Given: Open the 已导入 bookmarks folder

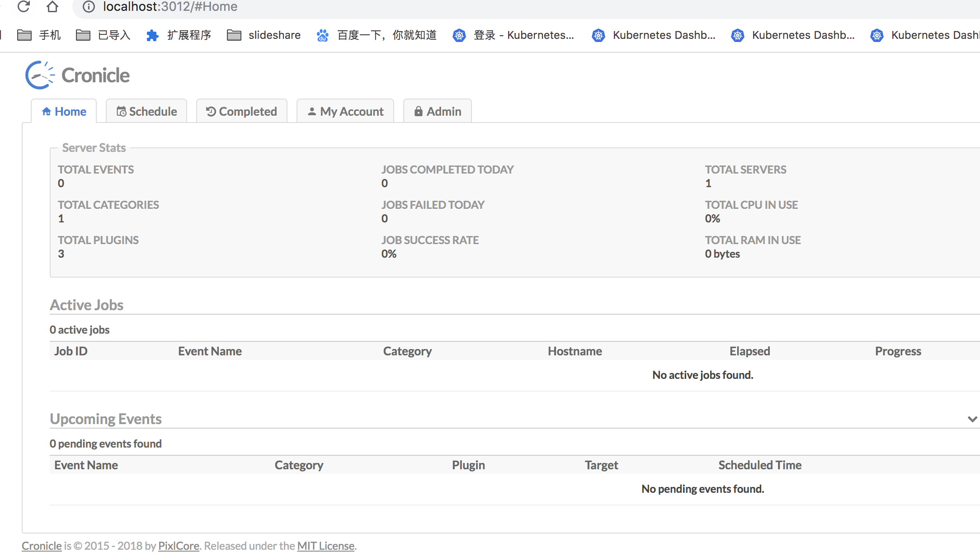Looking at the screenshot, I should point(103,35).
